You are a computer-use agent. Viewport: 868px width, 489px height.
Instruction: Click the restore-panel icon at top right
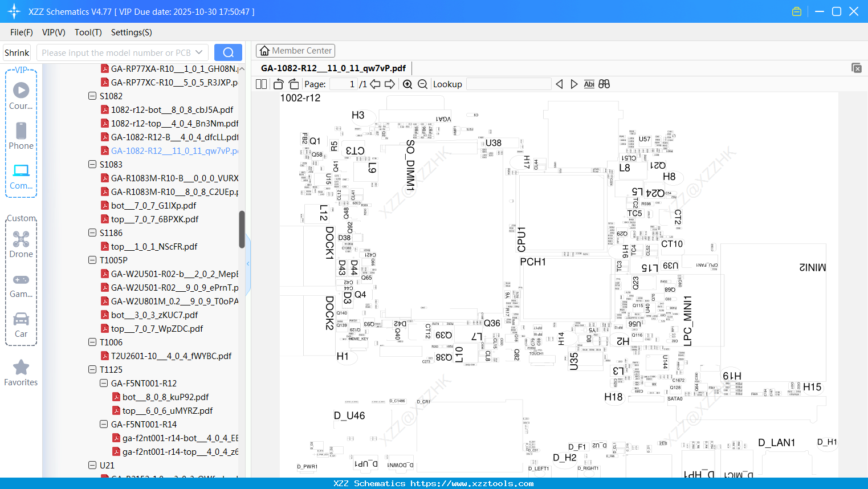tap(857, 68)
